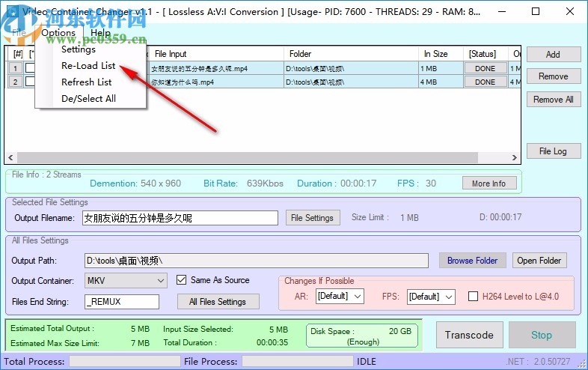This screenshot has width=588, height=370.
Task: Open All Files Settings
Action: [218, 302]
